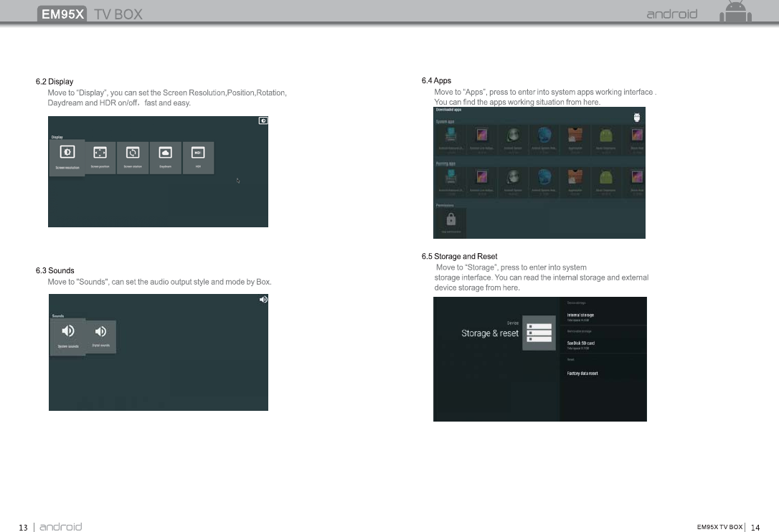The width and height of the screenshot is (779, 532).
Task: Click the '6.4 Apps' section heading
Action: [436, 80]
